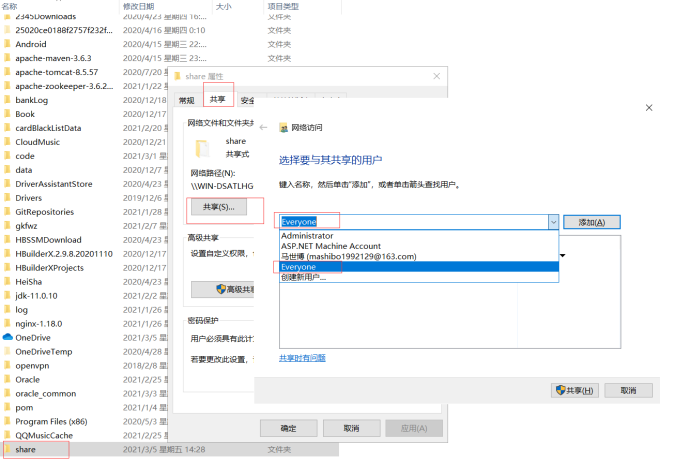The height and width of the screenshot is (459, 692).
Task: Sort by 大小 column header
Action: tap(224, 6)
